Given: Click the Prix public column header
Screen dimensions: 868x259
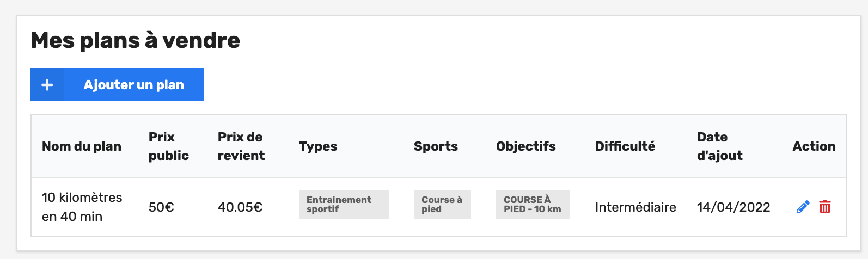Looking at the screenshot, I should pyautogui.click(x=169, y=146).
